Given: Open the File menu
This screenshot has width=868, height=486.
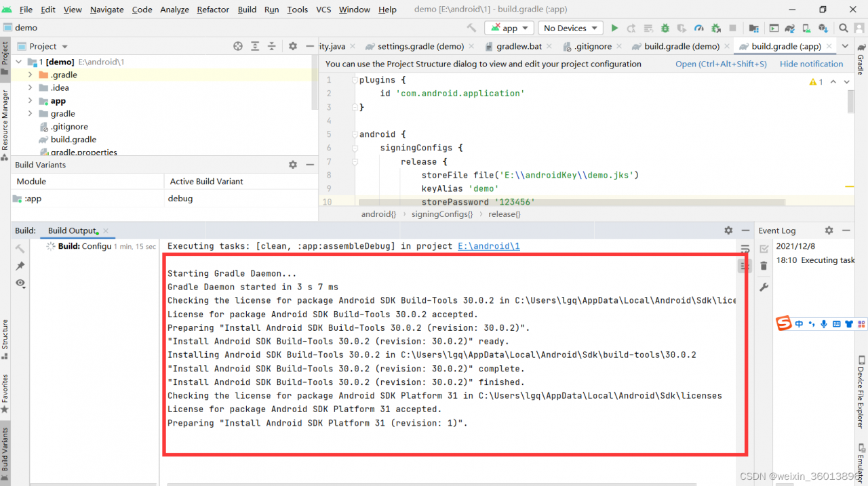Looking at the screenshot, I should click(x=26, y=9).
